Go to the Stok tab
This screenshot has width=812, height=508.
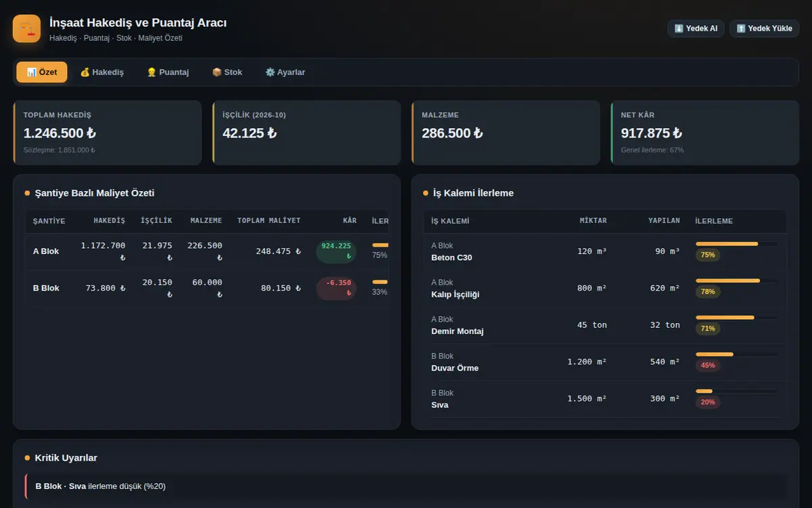click(227, 72)
